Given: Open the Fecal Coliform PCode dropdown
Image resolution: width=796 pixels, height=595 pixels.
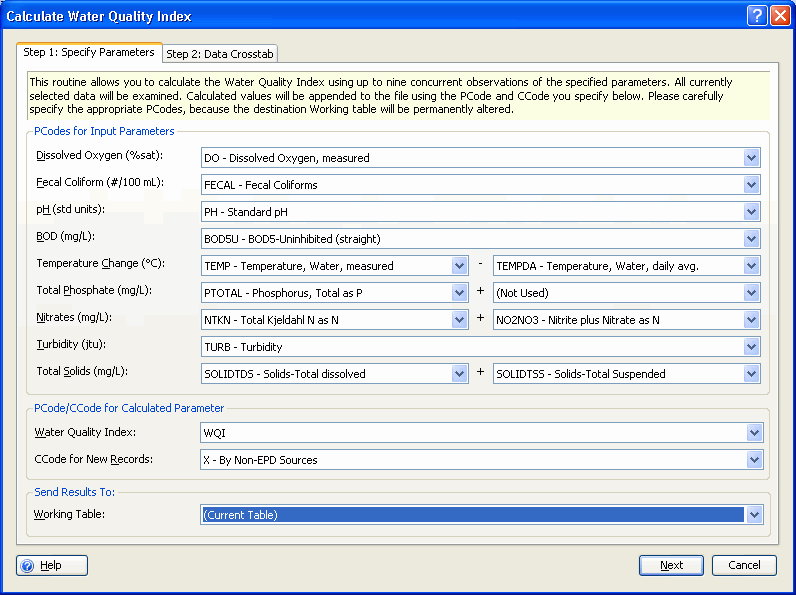Looking at the screenshot, I should 752,185.
